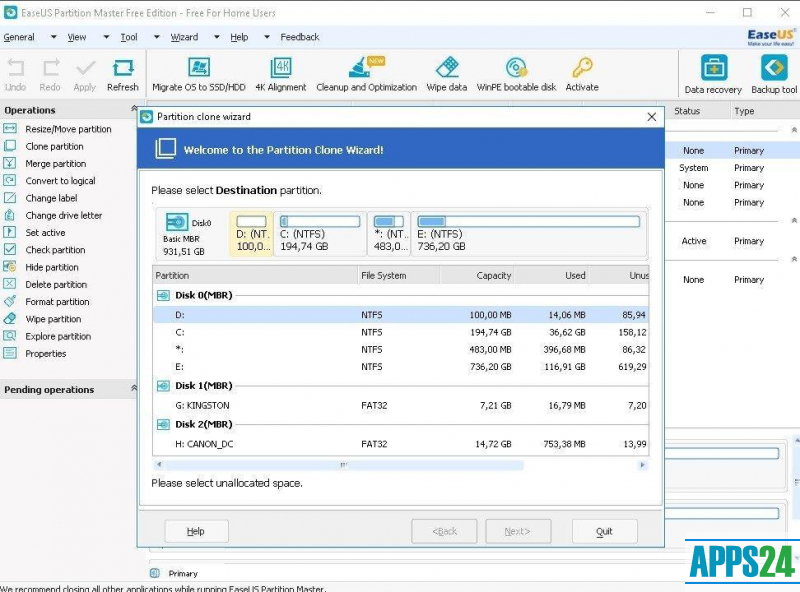Choose Merge partition operation

point(56,164)
